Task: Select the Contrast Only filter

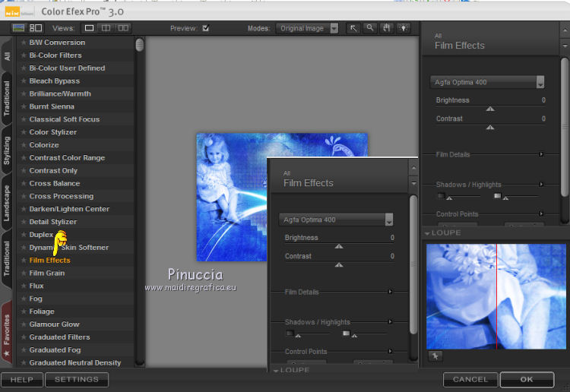Action: [x=53, y=170]
